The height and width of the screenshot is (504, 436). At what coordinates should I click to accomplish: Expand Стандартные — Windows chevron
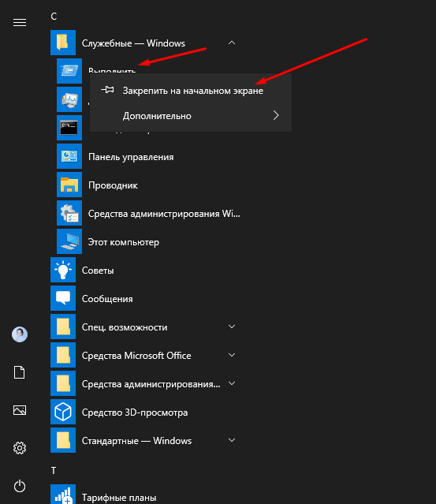click(x=232, y=440)
